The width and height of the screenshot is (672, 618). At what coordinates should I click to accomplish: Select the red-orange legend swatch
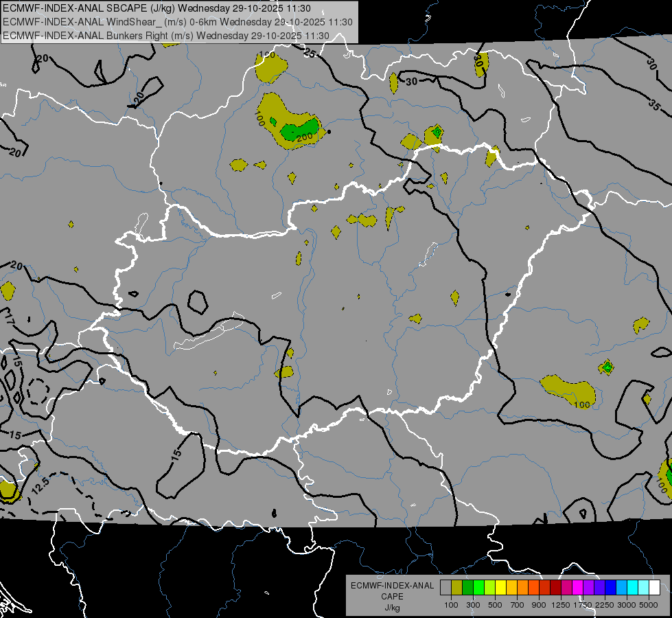(533, 588)
